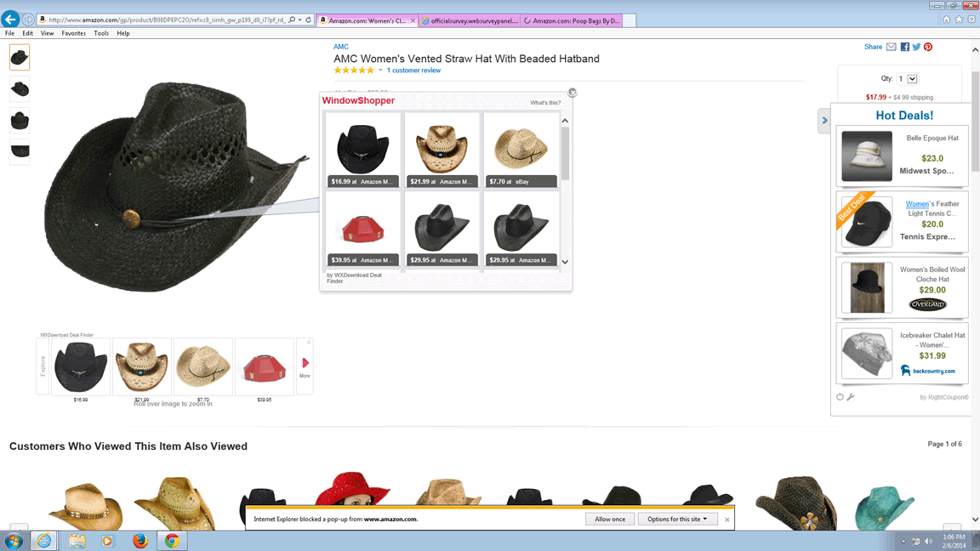Collapse the Hot Deals side panel arrow
Image resolution: width=980 pixels, height=551 pixels.
point(823,121)
